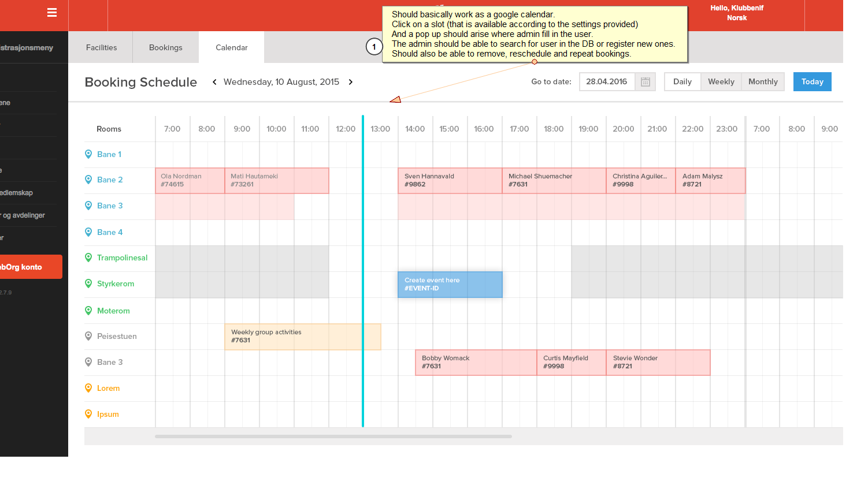The width and height of the screenshot is (868, 500).
Task: Click the grey pin beside Bane 3
Action: 88,362
